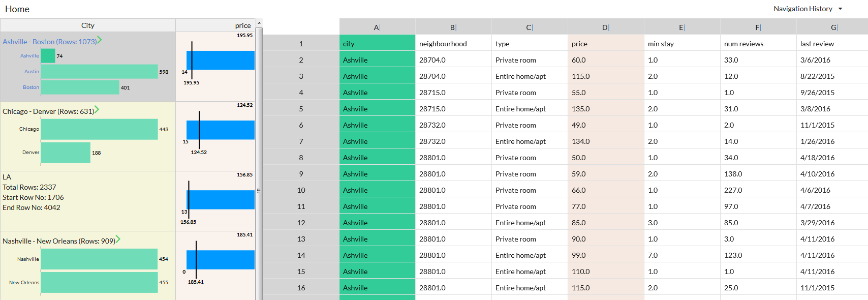Screen dimensions: 868x300
Task: Click the scroll up arrow in the left panel
Action: pos(259,23)
